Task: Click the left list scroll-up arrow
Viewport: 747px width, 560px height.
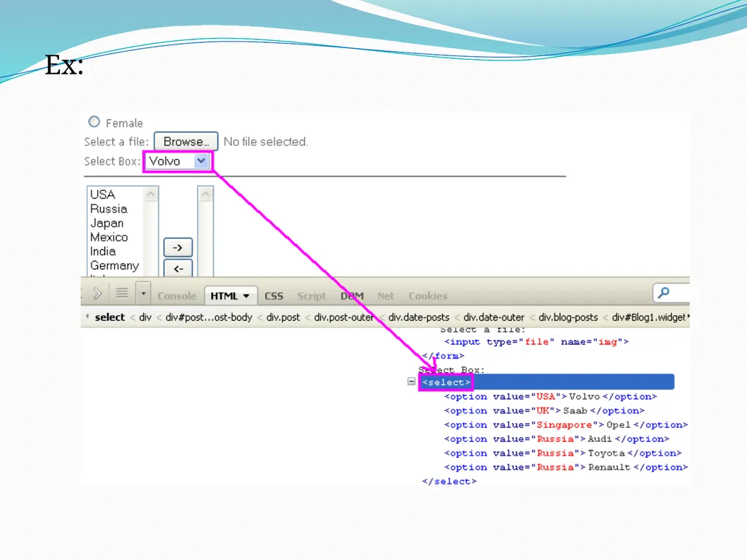Action: 150,194
